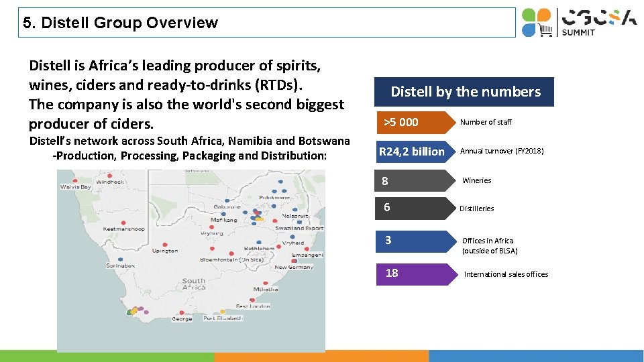Click the blue marker above Bethlehem
The height and width of the screenshot is (362, 644).
pos(259,242)
